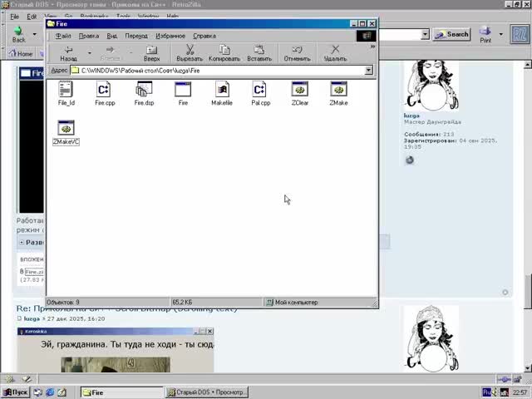Open the Файл menu

pos(63,36)
